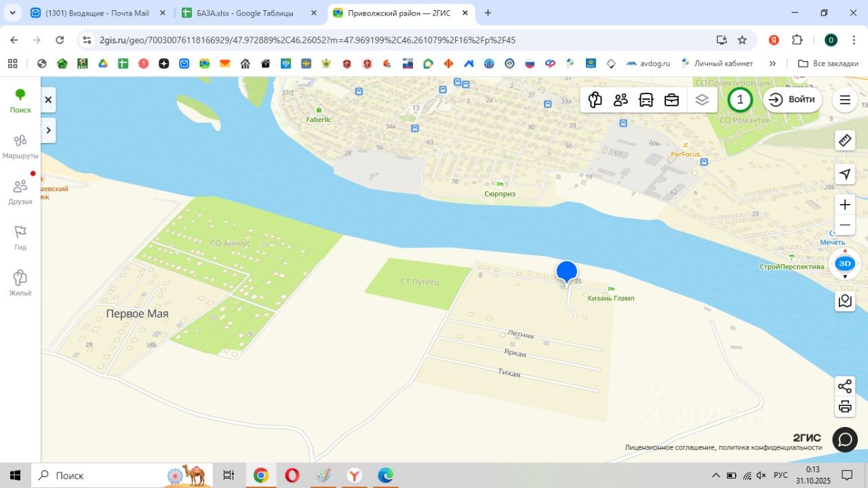
Task: Open the Маршруты (routes) sidebar section
Action: click(20, 146)
